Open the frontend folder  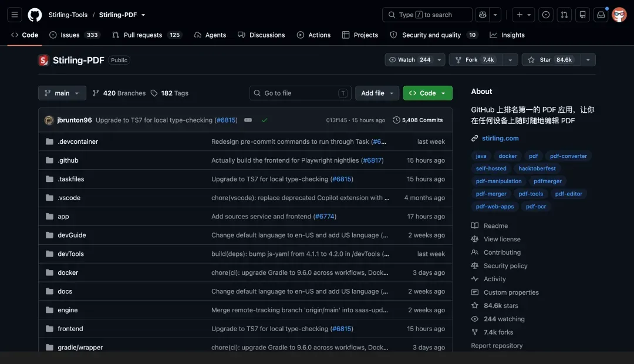point(70,329)
